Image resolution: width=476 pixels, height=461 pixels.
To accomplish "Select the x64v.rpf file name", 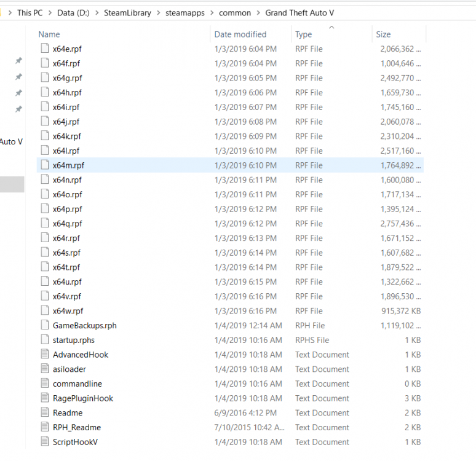I will click(67, 296).
